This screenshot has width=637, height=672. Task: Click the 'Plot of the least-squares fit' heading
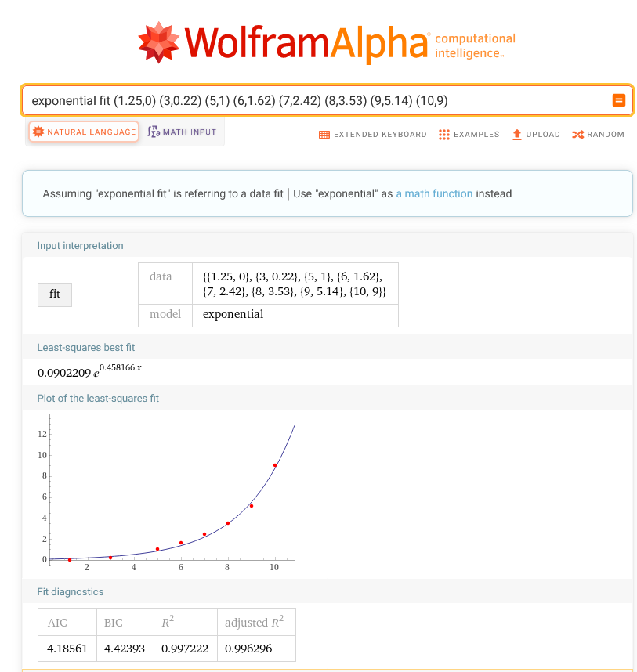pos(98,399)
